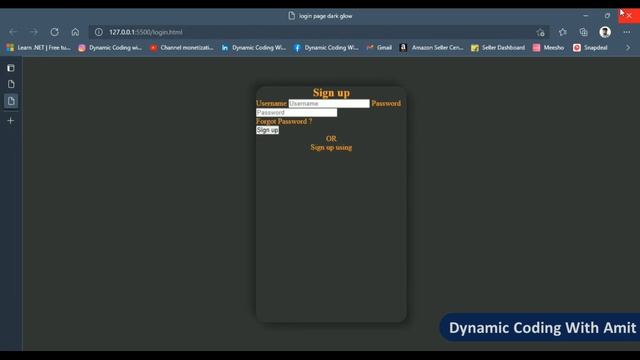Minimize the browser window
This screenshot has width=640, height=360.
(586, 16)
